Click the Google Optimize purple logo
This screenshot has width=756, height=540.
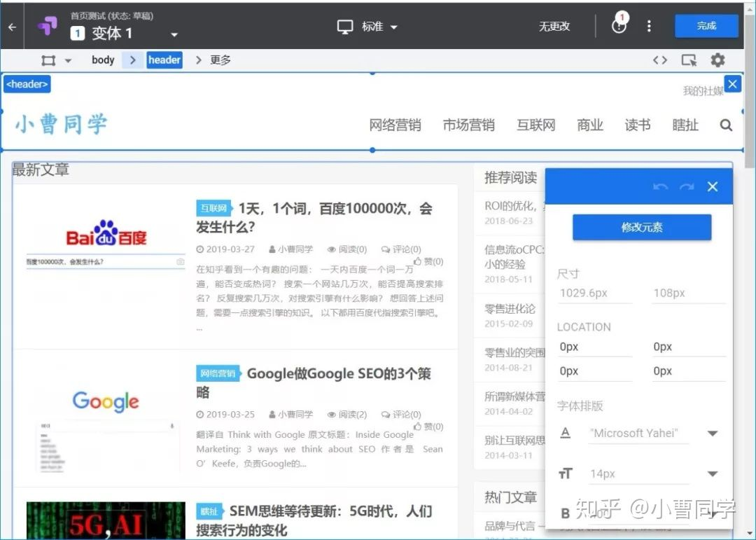coord(48,26)
